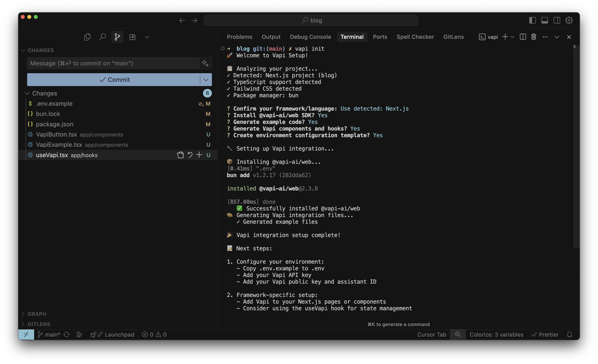
Task: Focus the commit message input field
Action: tap(114, 63)
